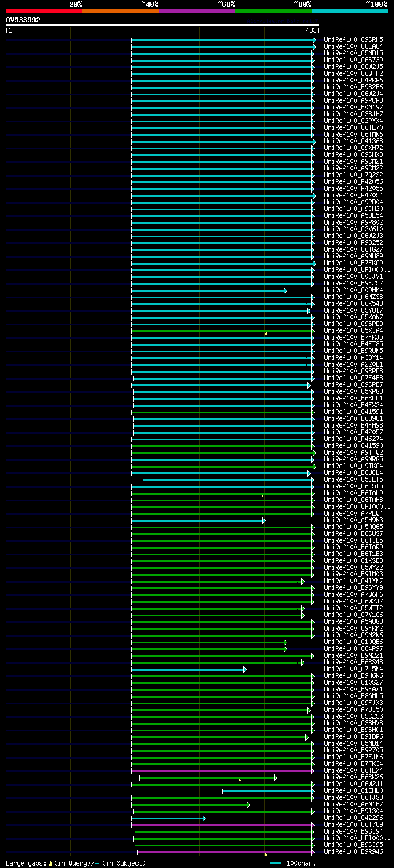Open the UniRef100_Q8LA84 hit label
394x868 pixels.
click(353, 46)
